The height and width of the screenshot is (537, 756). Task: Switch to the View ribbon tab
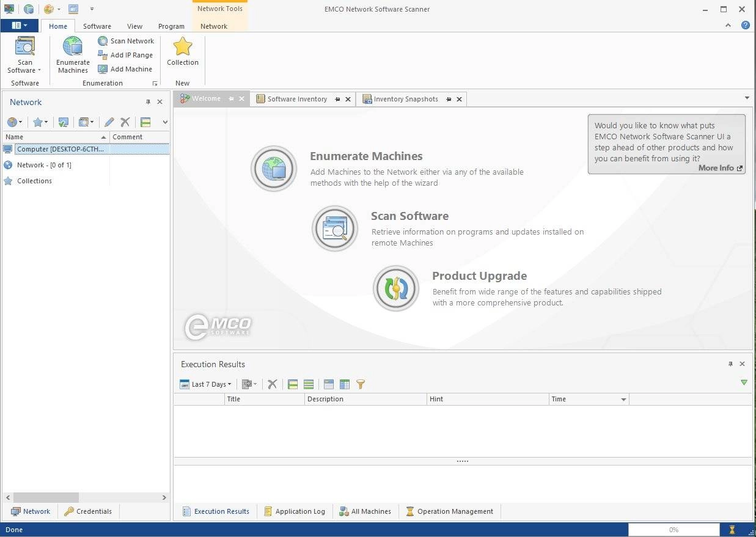coord(134,26)
